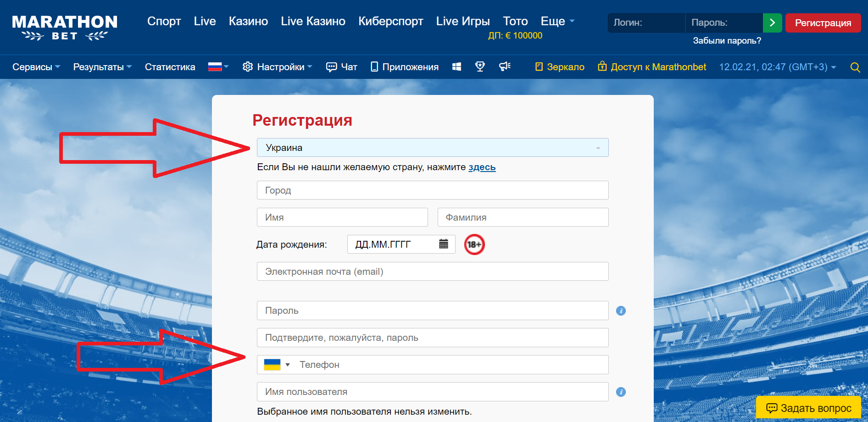Click the green login arrow button
868x422 pixels.
pos(772,23)
